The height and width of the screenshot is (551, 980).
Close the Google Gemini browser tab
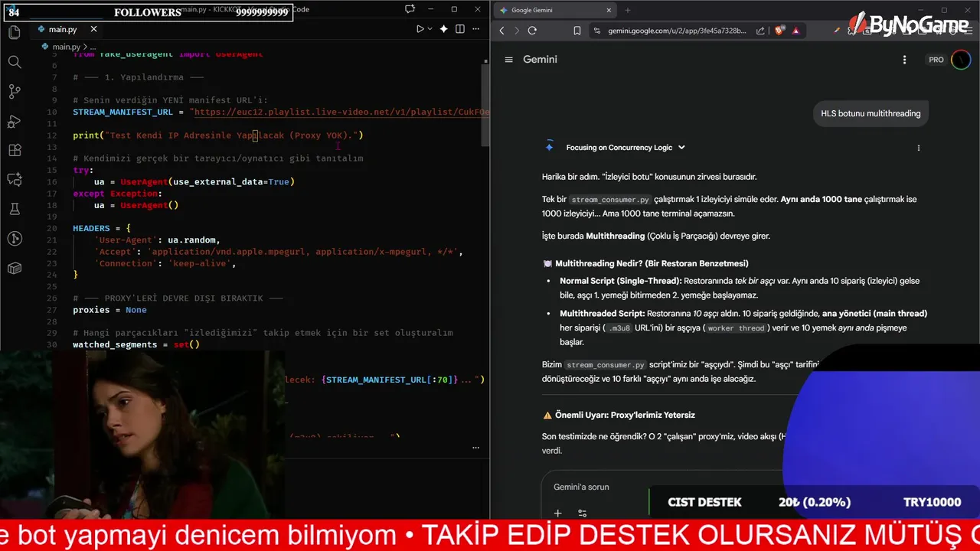609,10
